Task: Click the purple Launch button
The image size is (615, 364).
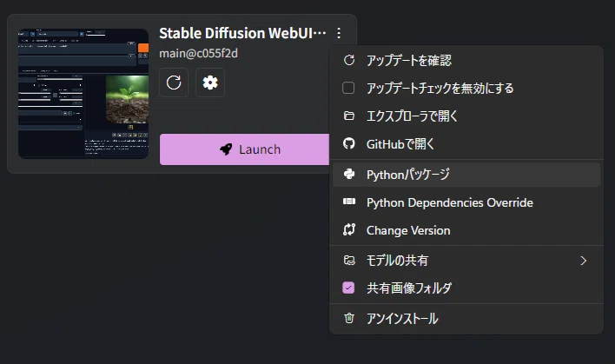Action: coord(244,149)
